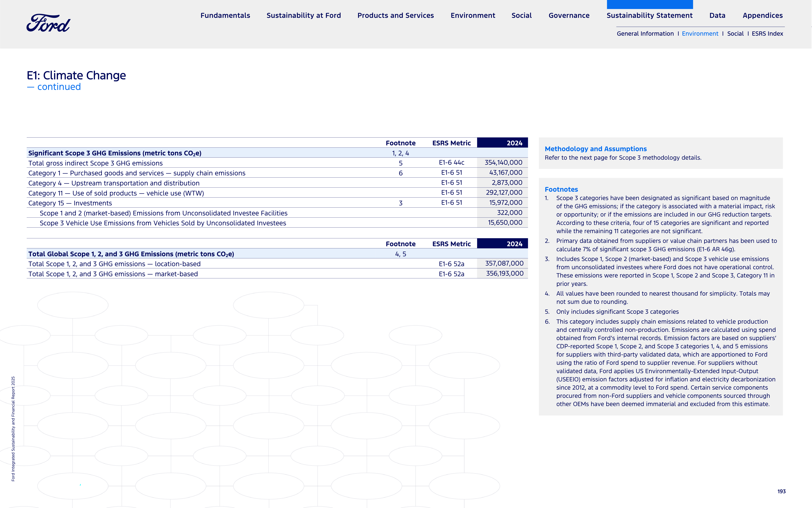Select the Environment top navigation item
Viewport: 812px width, 508px height.
click(473, 15)
